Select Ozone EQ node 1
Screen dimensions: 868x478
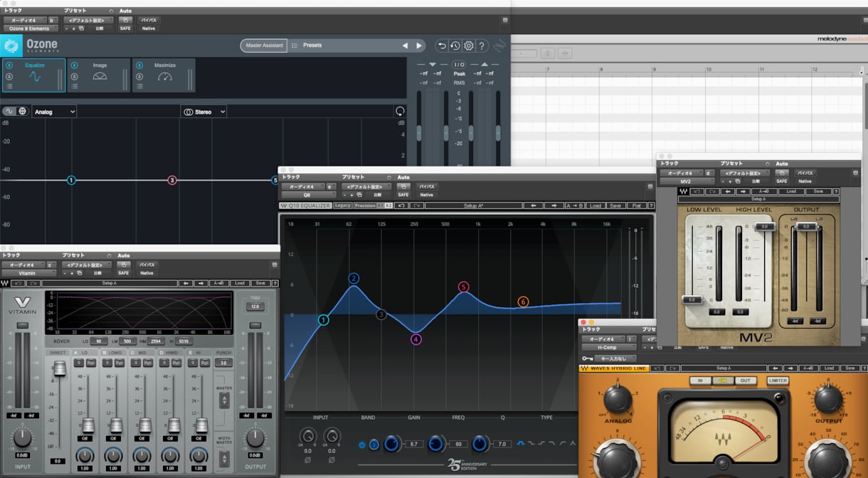[71, 180]
